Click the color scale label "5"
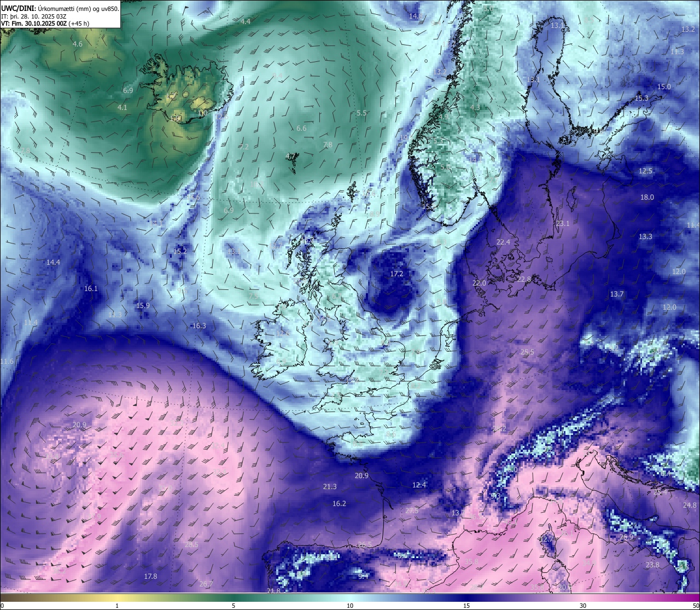The image size is (700, 610). (234, 606)
